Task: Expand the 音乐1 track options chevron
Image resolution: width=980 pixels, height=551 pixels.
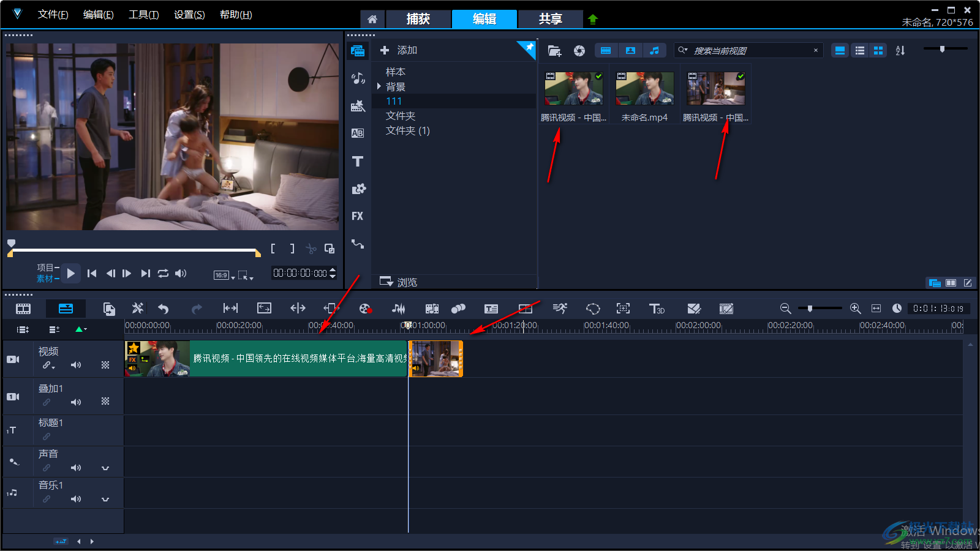Action: click(x=105, y=499)
